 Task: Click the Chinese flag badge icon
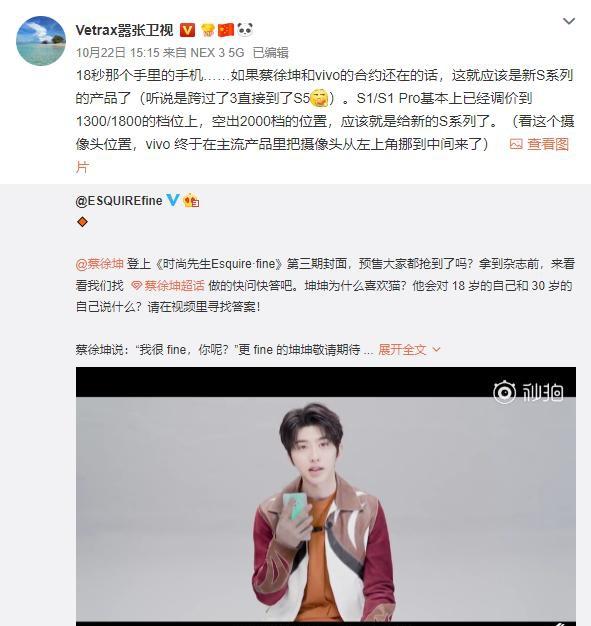pos(226,30)
